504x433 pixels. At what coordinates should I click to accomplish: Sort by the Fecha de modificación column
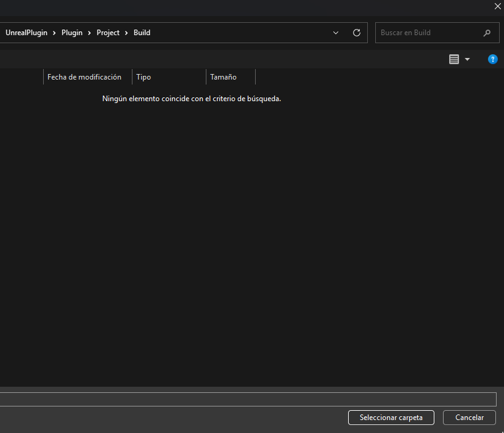(84, 77)
